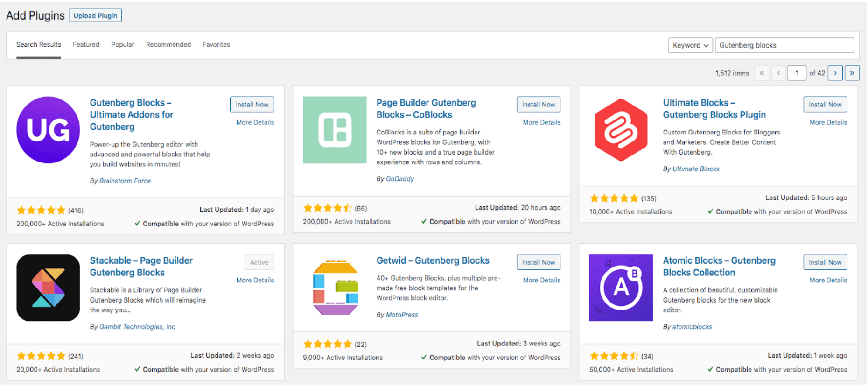The image size is (868, 387).
Task: Open More Details for CoBlocks
Action: (542, 122)
